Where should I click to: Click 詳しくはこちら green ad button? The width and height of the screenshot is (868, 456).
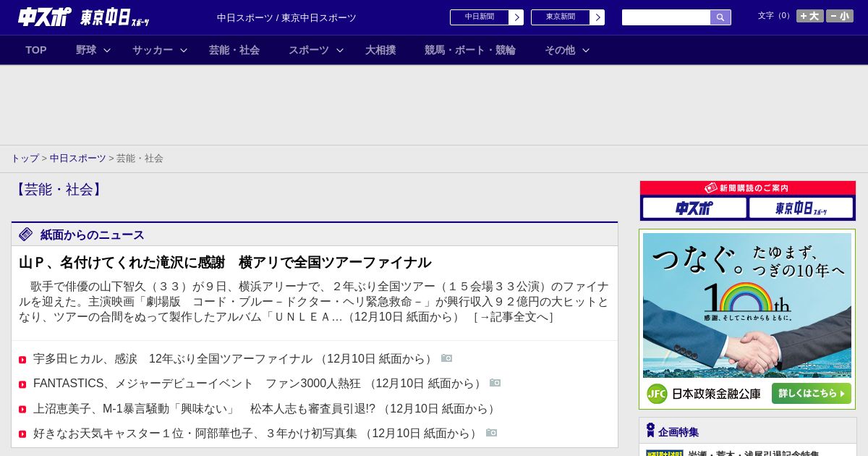click(812, 394)
